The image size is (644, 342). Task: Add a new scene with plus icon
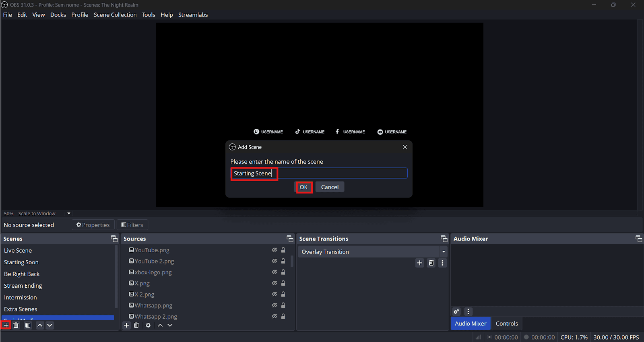click(6, 325)
